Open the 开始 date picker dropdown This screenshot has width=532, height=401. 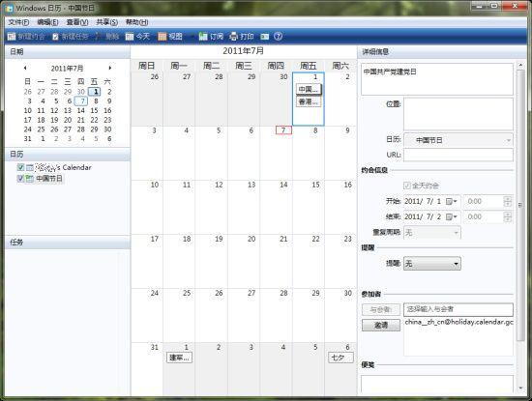452,201
